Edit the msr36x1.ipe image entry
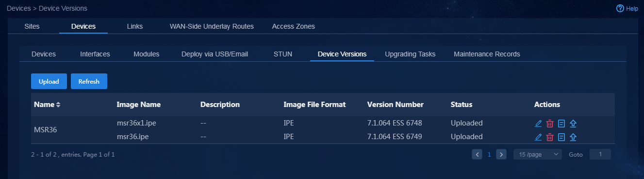Viewport: 644px width, 179px height. pyautogui.click(x=538, y=124)
